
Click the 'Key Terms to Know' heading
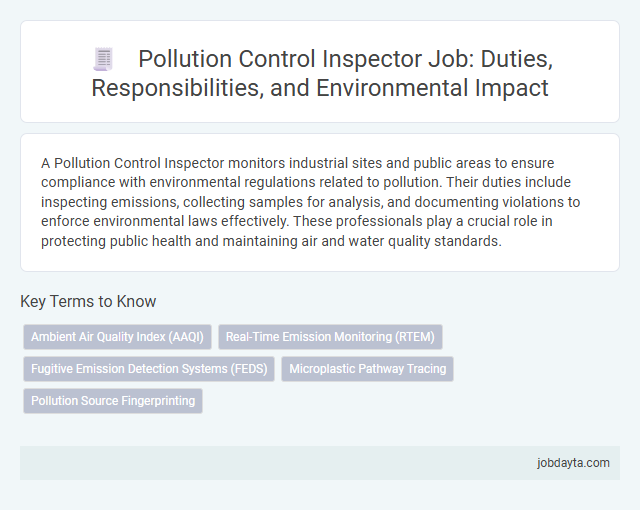88,302
